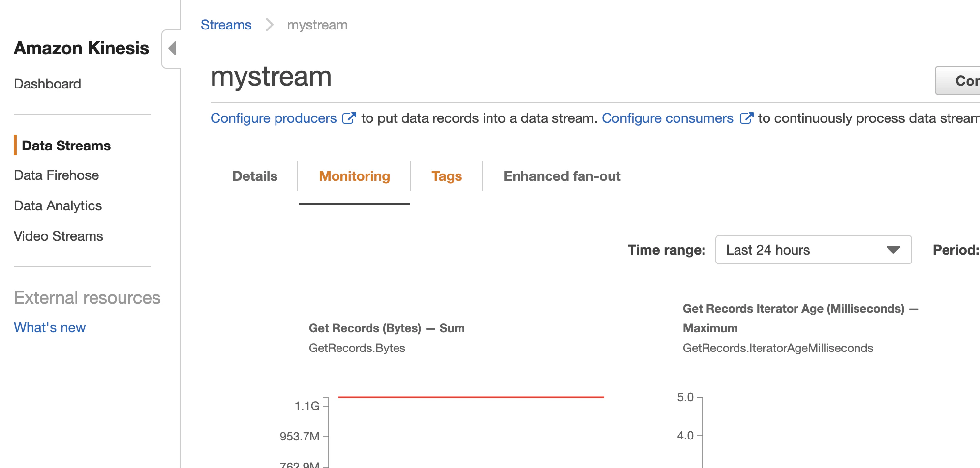Viewport: 980px width, 468px height.
Task: Navigate to Streams in the breadcrumb
Action: pos(226,25)
